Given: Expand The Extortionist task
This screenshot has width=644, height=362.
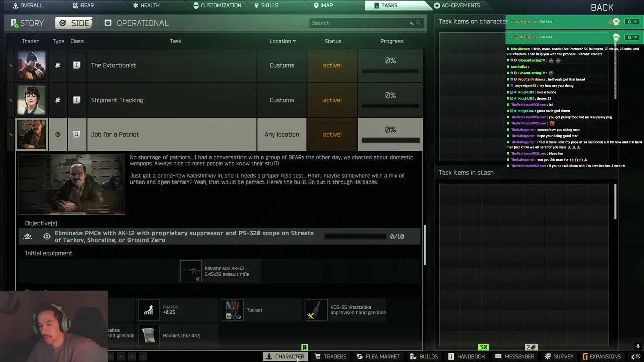Looking at the screenshot, I should (172, 65).
